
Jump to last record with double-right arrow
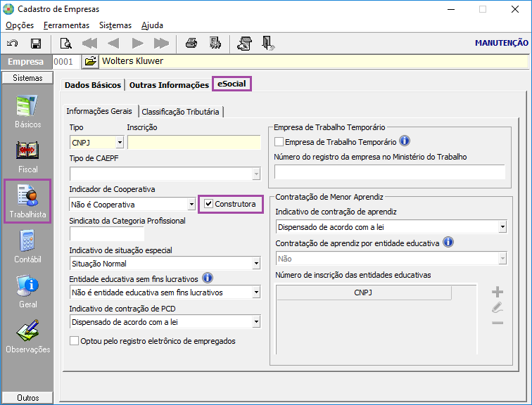click(161, 44)
